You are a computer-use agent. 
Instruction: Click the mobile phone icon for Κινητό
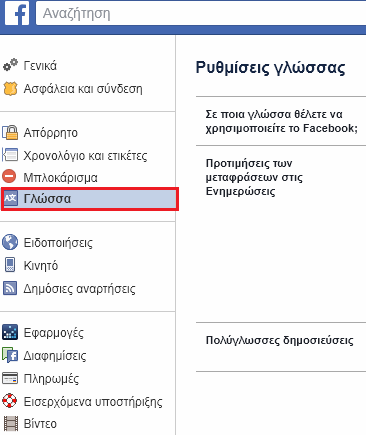point(10,265)
